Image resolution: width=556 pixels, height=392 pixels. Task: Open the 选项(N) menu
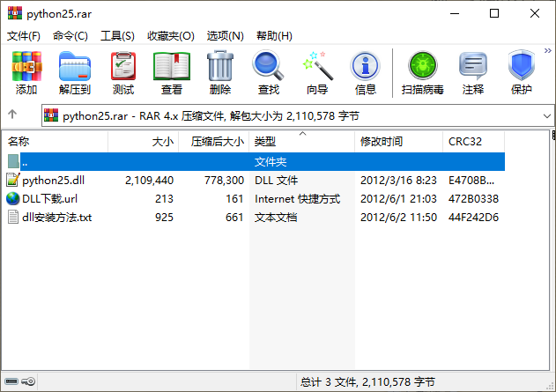coord(226,36)
